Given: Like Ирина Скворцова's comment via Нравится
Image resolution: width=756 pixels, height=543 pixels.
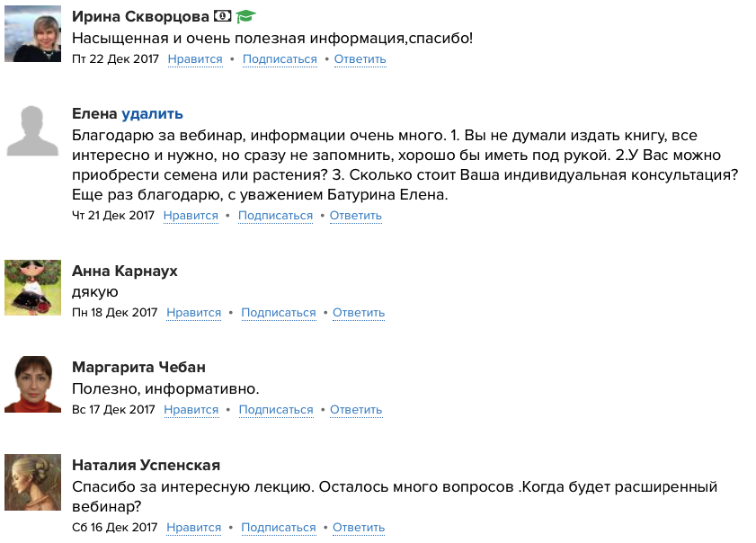Looking at the screenshot, I should point(195,59).
